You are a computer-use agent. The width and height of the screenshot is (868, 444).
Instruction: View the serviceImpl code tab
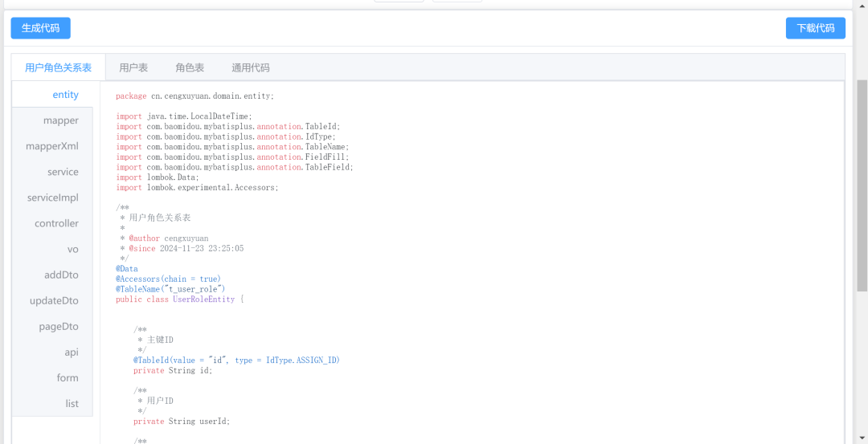(x=53, y=198)
